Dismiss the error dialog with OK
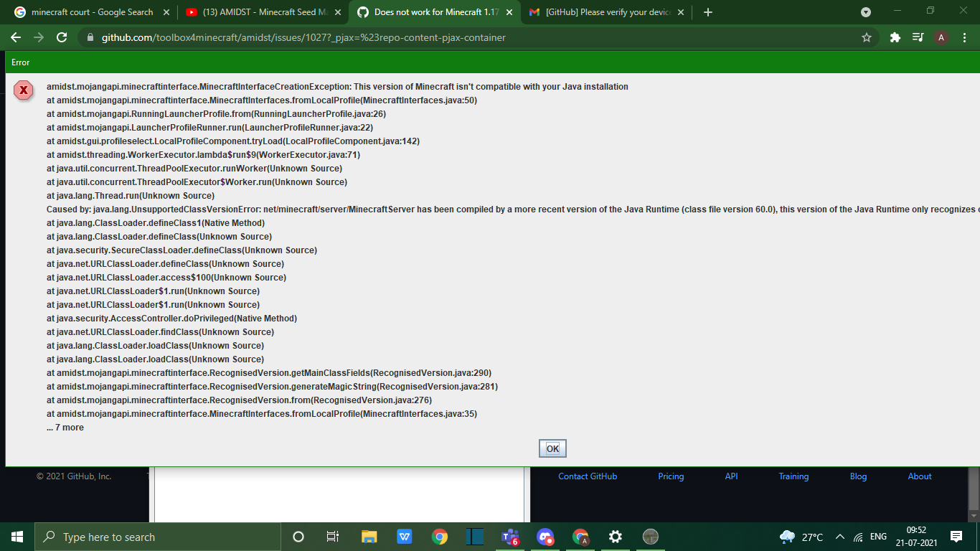Image resolution: width=980 pixels, height=551 pixels. (552, 448)
